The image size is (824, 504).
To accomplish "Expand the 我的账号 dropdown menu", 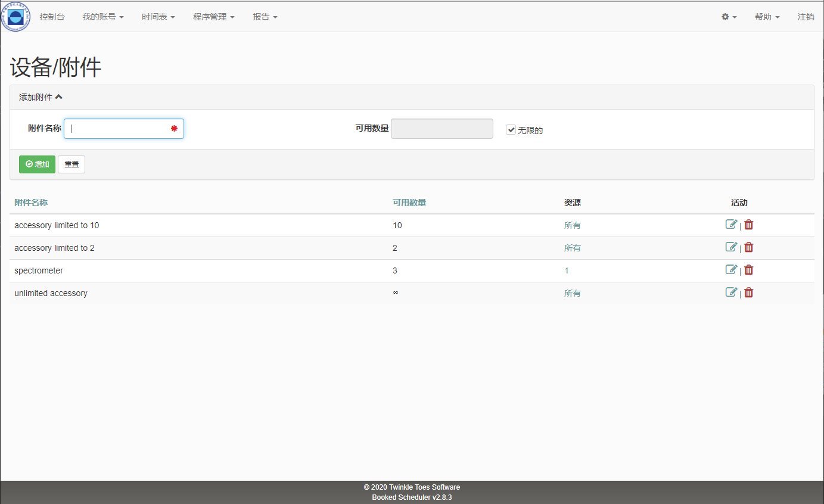I will coord(102,17).
